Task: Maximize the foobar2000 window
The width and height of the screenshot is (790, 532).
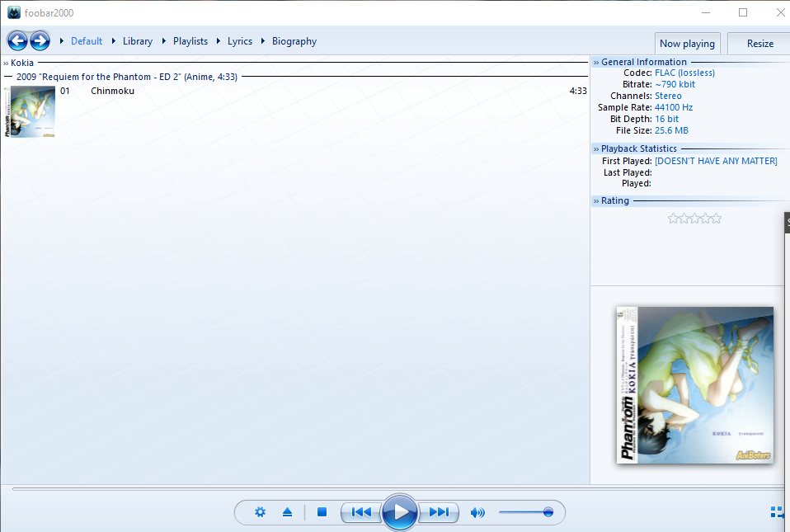Action: click(x=743, y=12)
